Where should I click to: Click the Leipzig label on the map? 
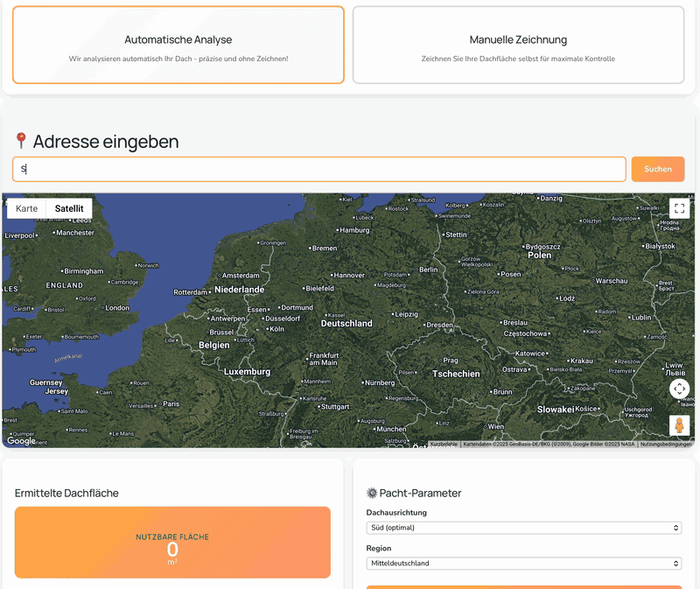click(x=406, y=314)
